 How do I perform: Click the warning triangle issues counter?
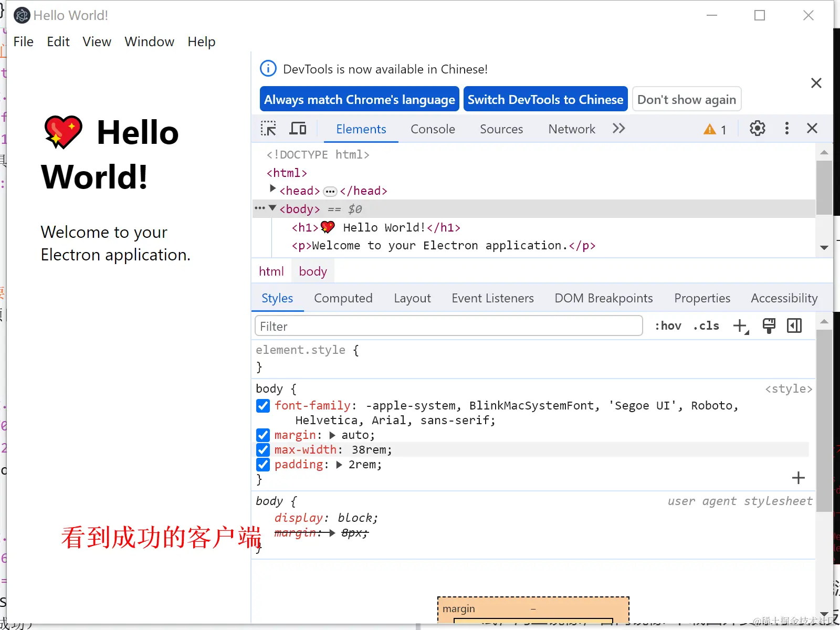tap(715, 129)
